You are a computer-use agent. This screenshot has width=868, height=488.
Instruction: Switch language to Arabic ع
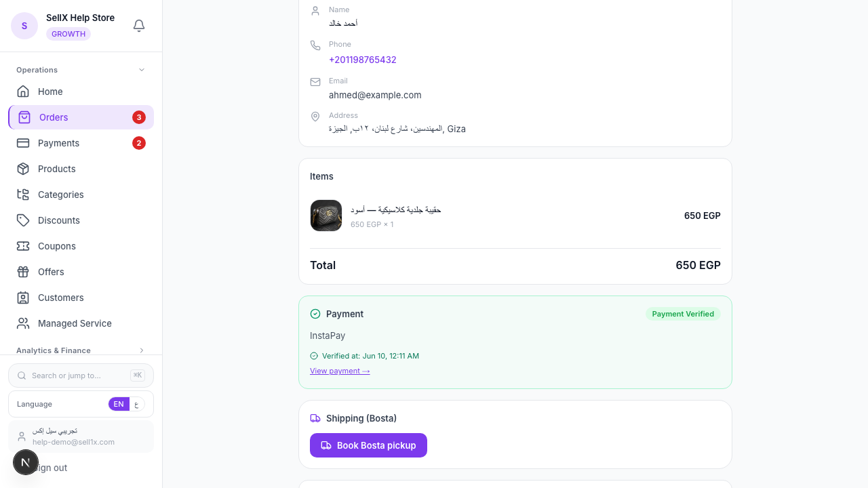point(137,404)
